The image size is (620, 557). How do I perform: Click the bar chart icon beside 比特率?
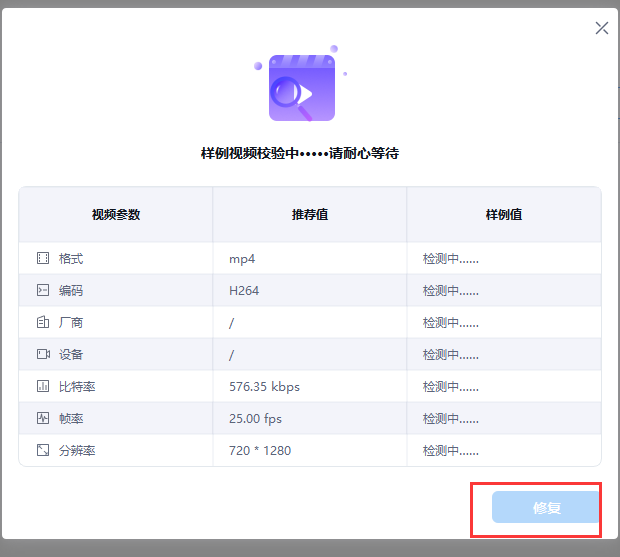pos(43,386)
